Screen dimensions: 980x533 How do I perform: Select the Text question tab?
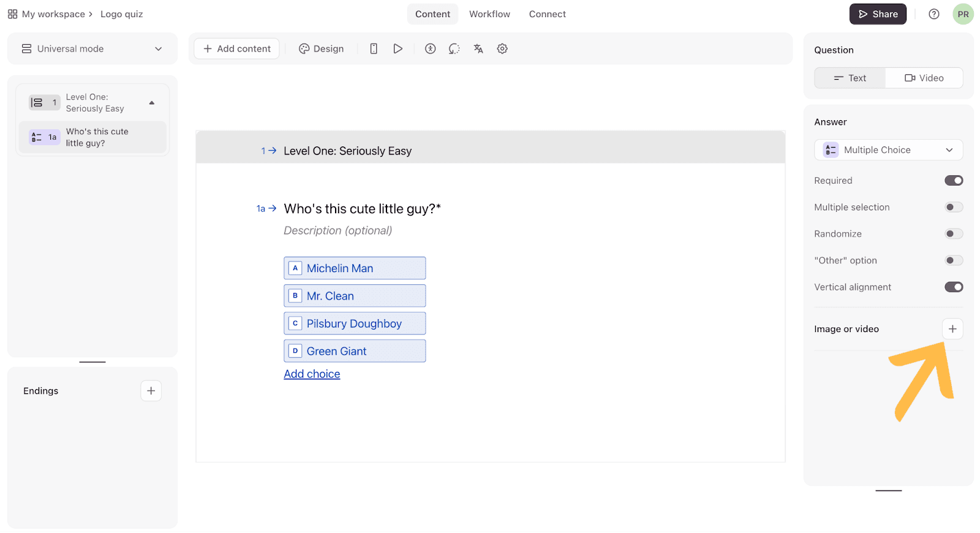[x=850, y=78]
